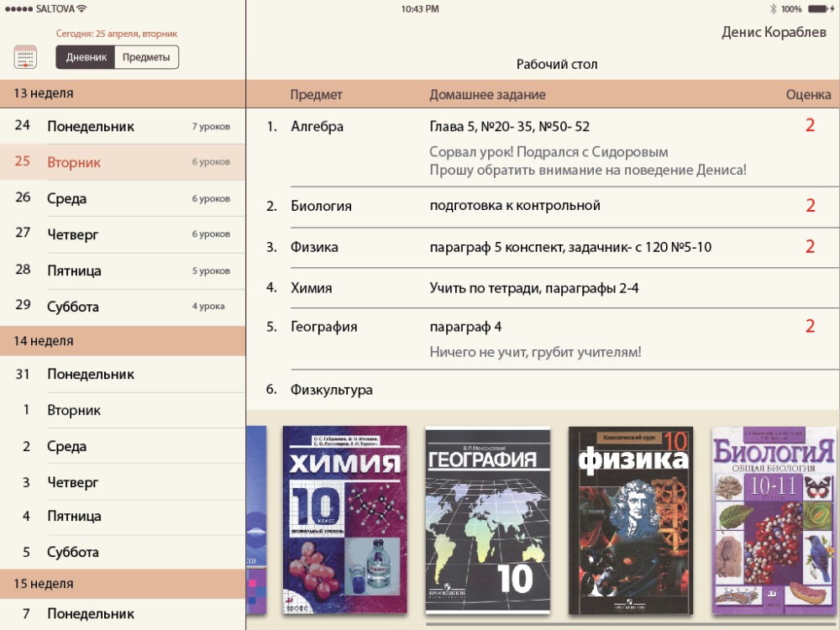The width and height of the screenshot is (840, 630).
Task: Select Понедельник 24 in week 13
Action: (x=123, y=126)
